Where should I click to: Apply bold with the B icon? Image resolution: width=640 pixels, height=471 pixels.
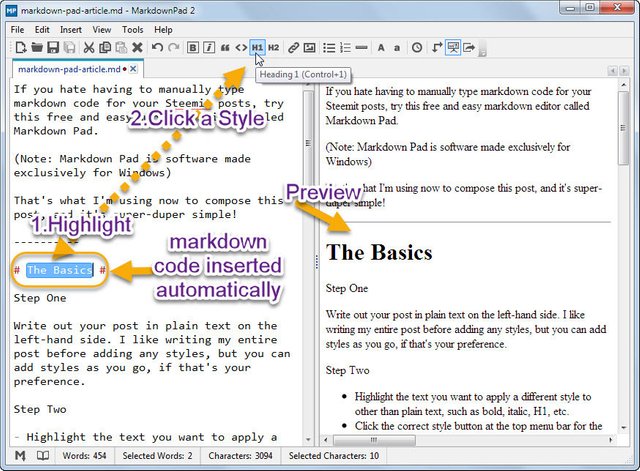click(193, 47)
